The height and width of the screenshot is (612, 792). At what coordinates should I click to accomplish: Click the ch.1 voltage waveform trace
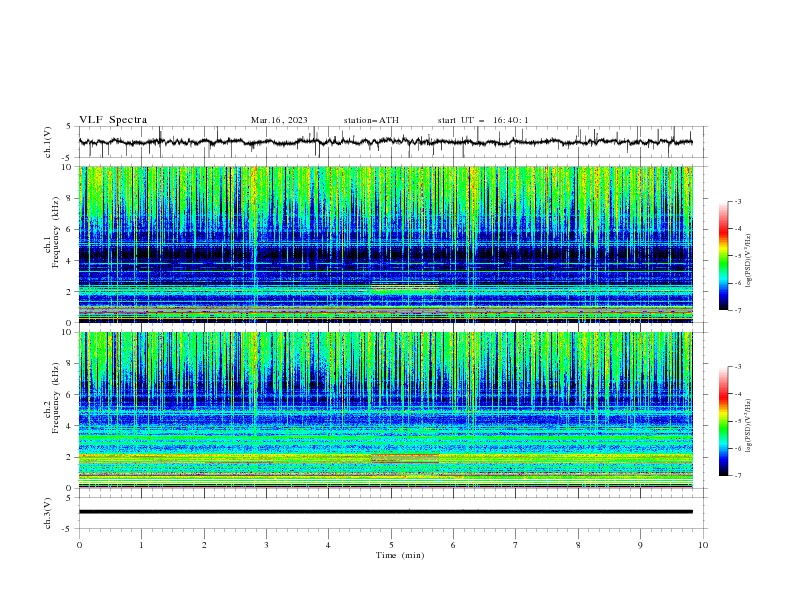click(x=385, y=142)
